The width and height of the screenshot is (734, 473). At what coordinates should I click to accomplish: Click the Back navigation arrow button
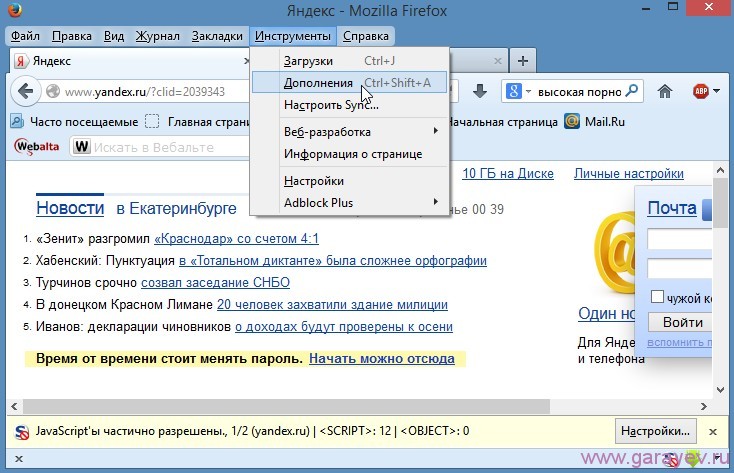click(x=25, y=91)
